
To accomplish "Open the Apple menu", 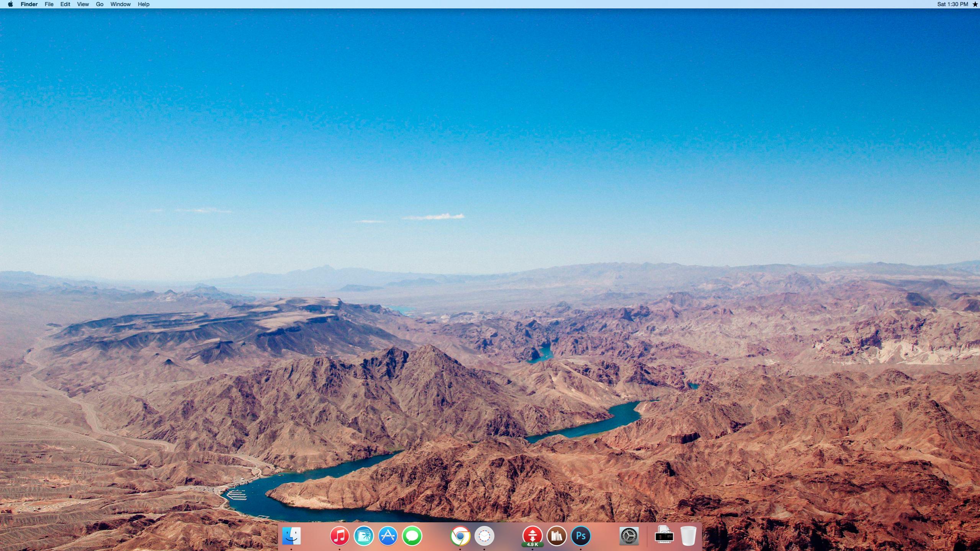I will 10,4.
